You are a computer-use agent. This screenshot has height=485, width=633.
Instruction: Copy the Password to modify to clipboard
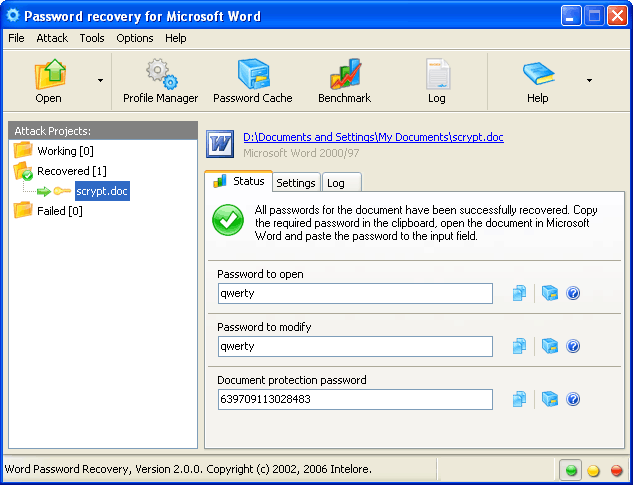click(x=519, y=346)
